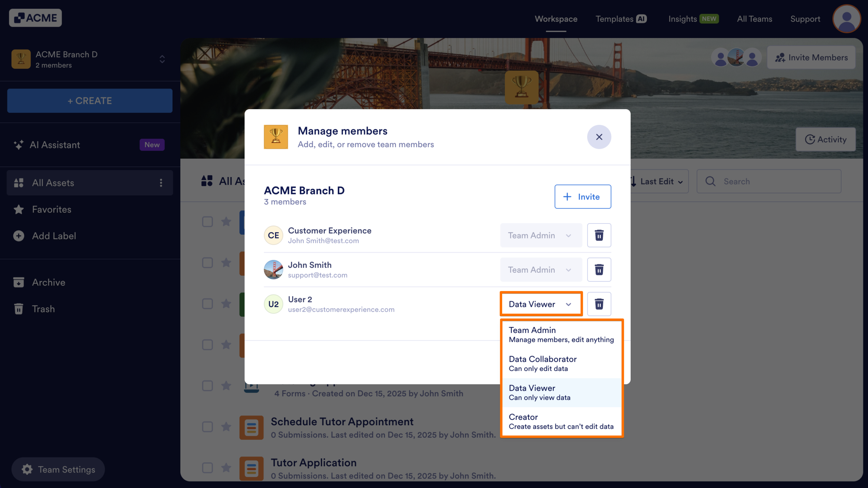
Task: Click the All Assets three-dot menu
Action: click(161, 183)
